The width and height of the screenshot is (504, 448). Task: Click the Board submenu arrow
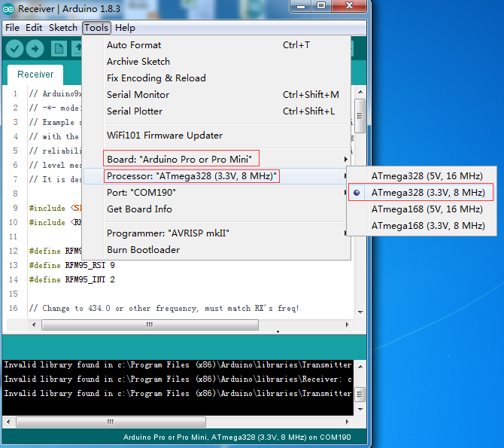(345, 160)
